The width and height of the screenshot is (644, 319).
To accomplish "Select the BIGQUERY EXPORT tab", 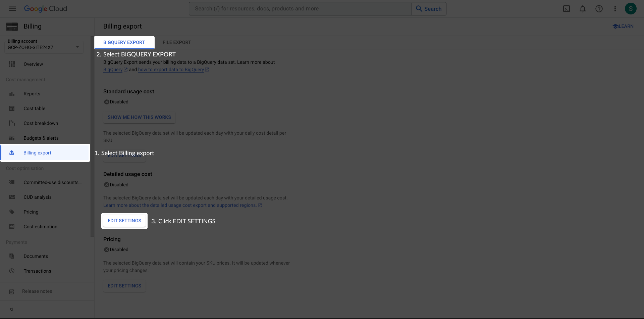I will [x=124, y=42].
